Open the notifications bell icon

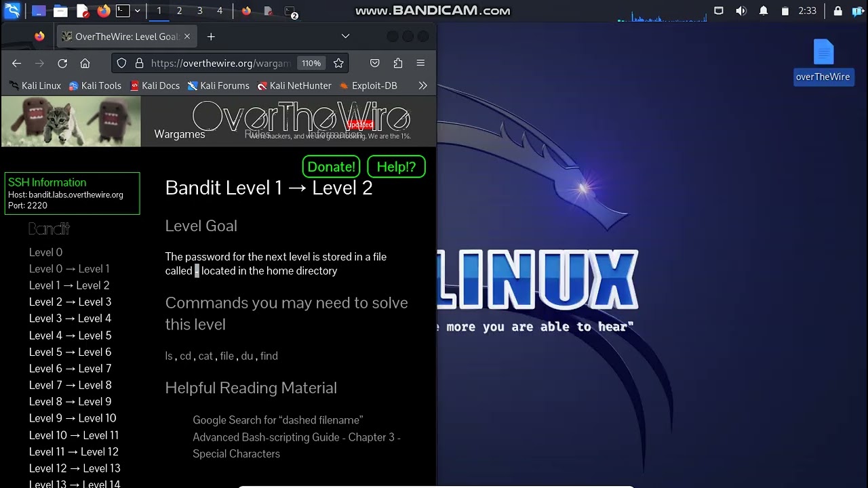[x=764, y=11]
